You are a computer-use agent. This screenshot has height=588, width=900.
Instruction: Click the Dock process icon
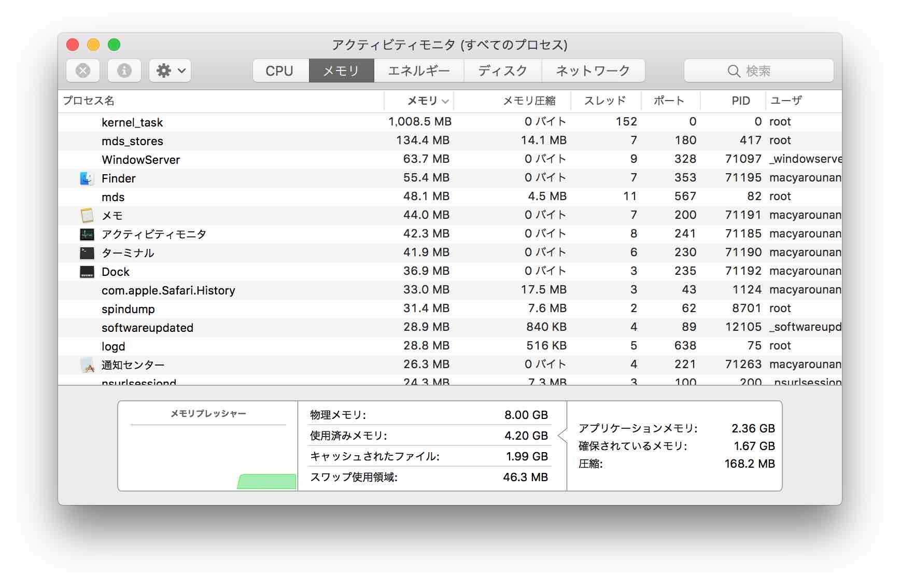(87, 272)
